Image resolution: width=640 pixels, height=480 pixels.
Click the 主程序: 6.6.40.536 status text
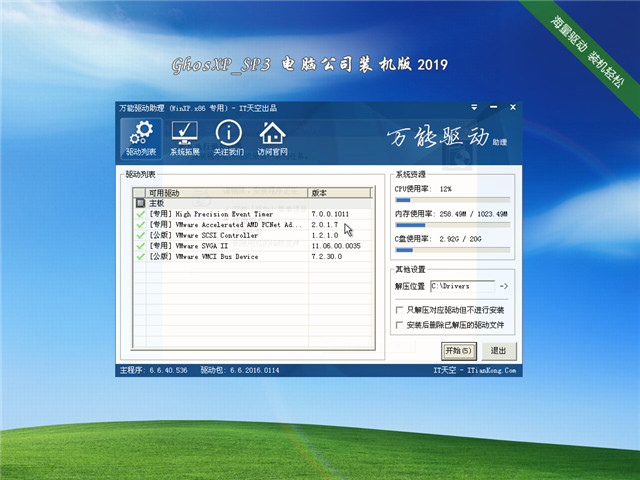pyautogui.click(x=153, y=370)
